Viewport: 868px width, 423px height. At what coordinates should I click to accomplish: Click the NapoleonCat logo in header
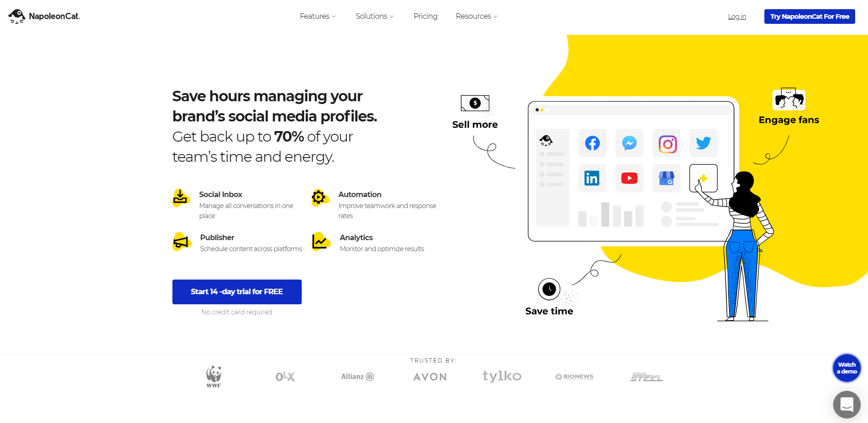coord(44,16)
